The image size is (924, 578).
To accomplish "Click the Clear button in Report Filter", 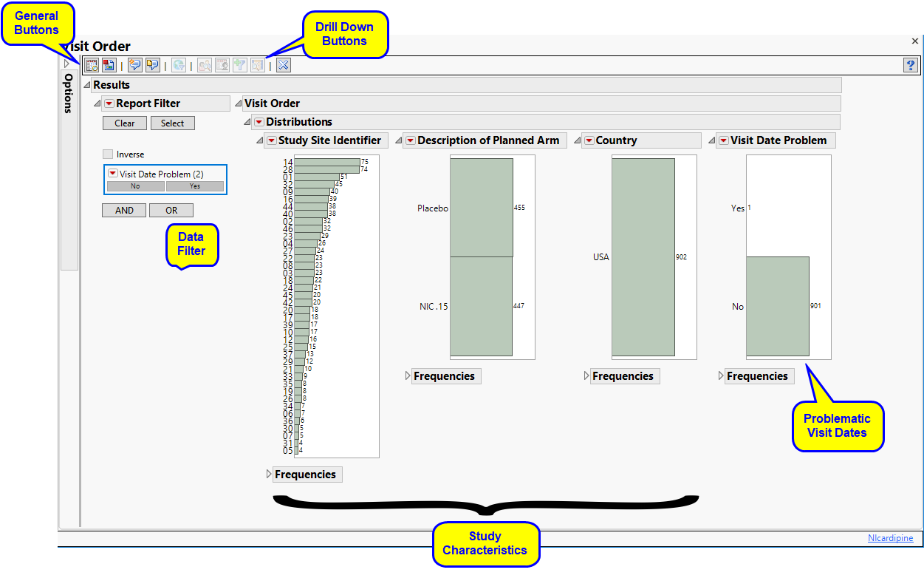I will pyautogui.click(x=125, y=123).
